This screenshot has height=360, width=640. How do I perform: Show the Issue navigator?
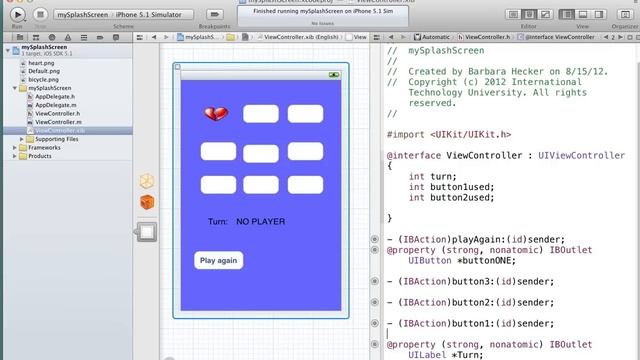coord(68,37)
